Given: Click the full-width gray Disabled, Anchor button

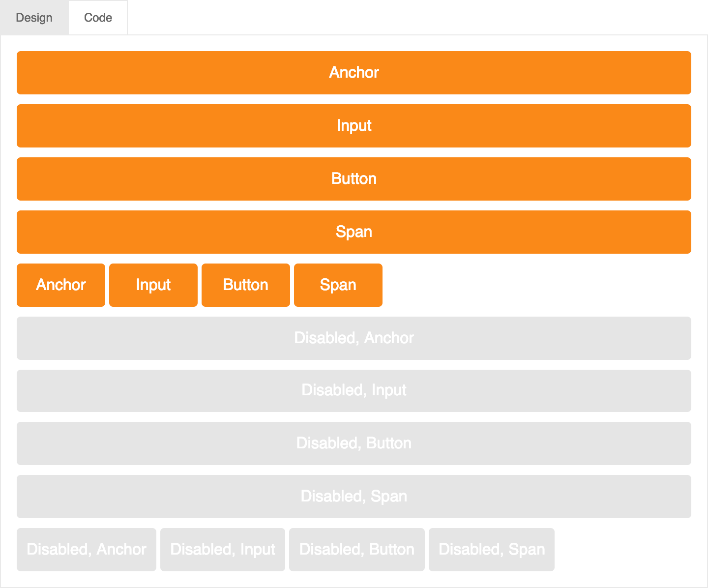Looking at the screenshot, I should (x=354, y=338).
